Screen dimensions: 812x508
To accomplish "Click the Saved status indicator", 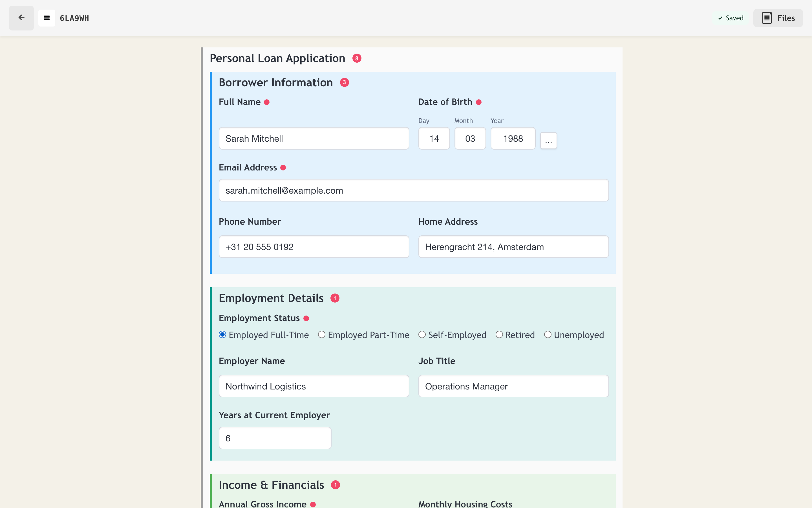I will (x=731, y=18).
